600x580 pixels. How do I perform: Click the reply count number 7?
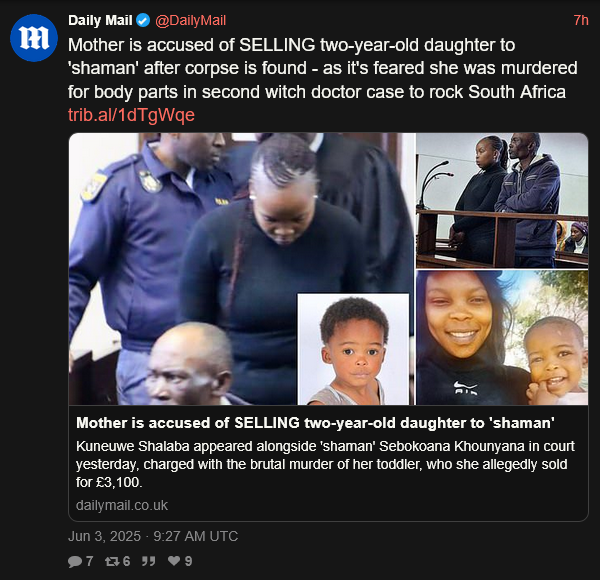coord(89,561)
